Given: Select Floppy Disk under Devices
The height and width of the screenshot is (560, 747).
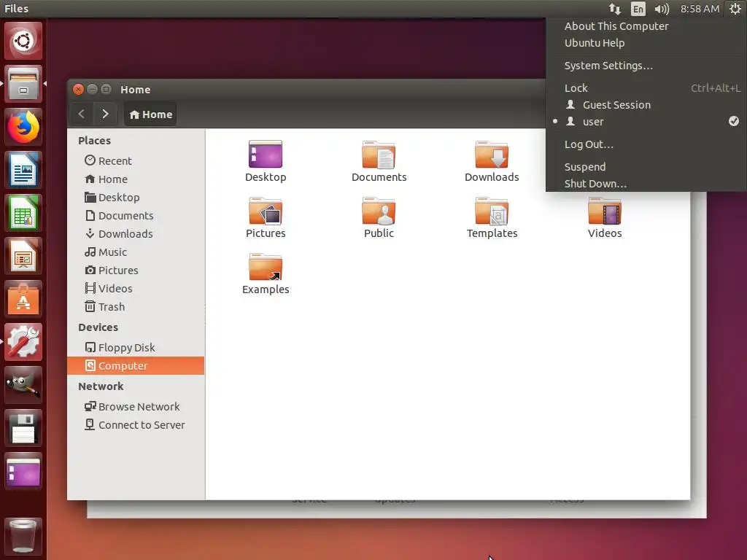Looking at the screenshot, I should [136, 348].
